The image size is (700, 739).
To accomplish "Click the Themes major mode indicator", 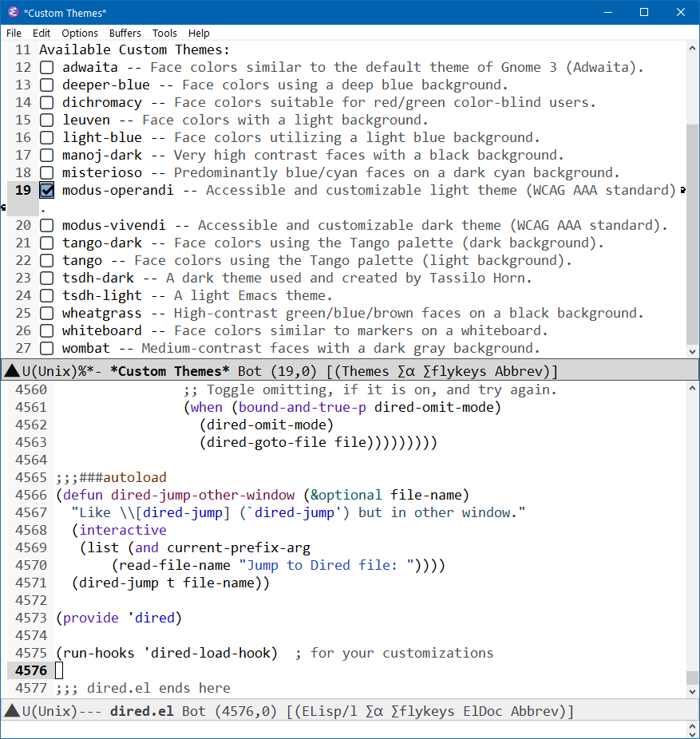I will coord(366,371).
